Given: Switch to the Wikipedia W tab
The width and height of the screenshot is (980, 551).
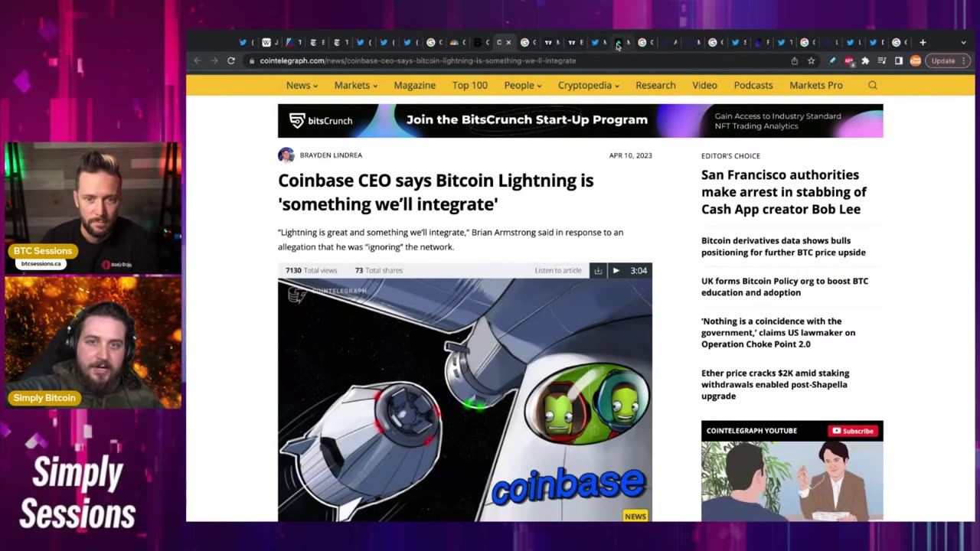Looking at the screenshot, I should tap(268, 42).
